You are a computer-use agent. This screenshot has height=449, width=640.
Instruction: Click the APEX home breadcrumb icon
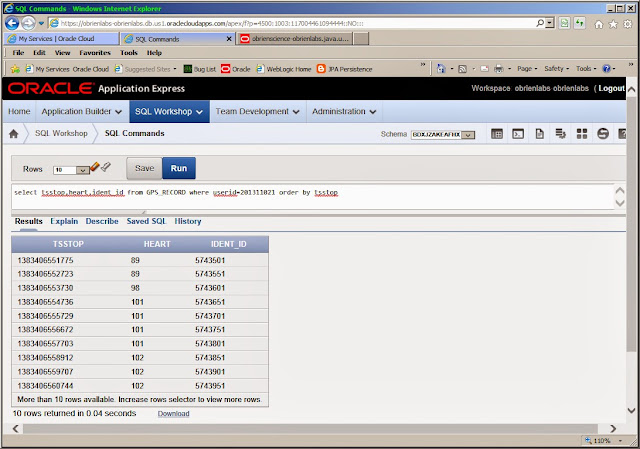click(x=13, y=133)
